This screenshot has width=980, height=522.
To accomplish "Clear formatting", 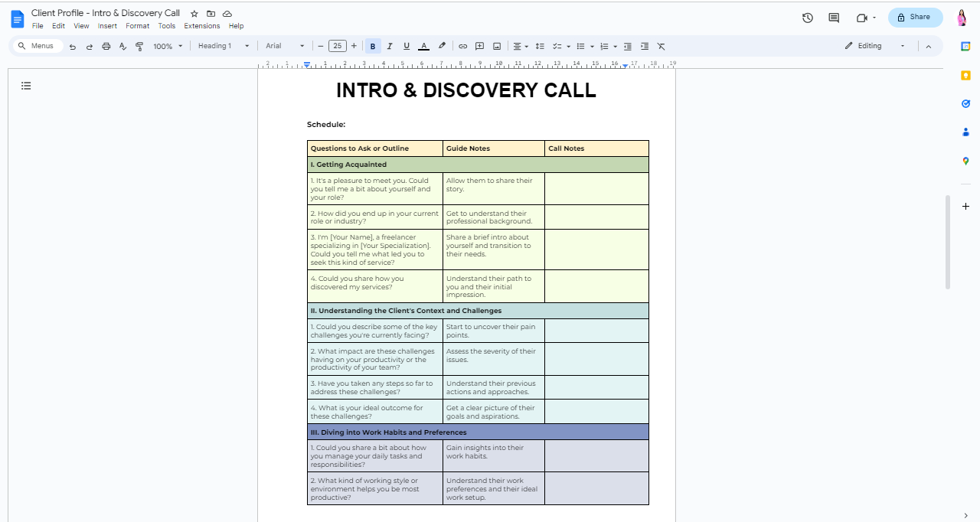I will point(661,46).
